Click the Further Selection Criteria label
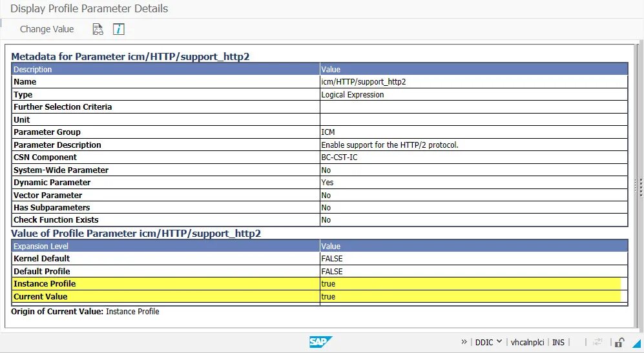644x353 pixels. [x=63, y=106]
